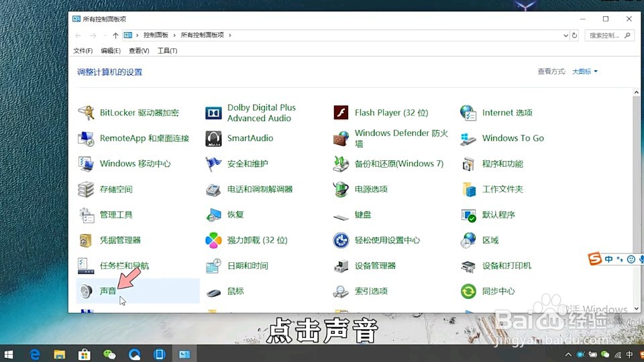The height and width of the screenshot is (362, 644).
Task: Open 存储空间 drives icon
Action: tap(87, 189)
